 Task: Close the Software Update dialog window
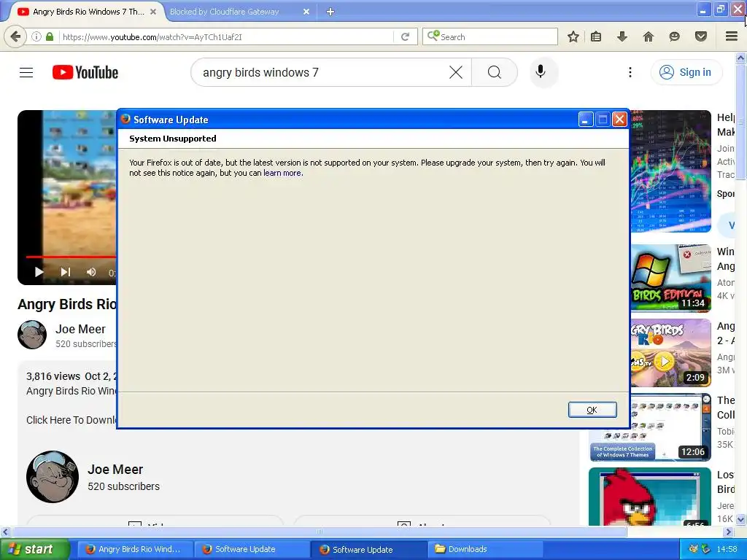coord(619,119)
